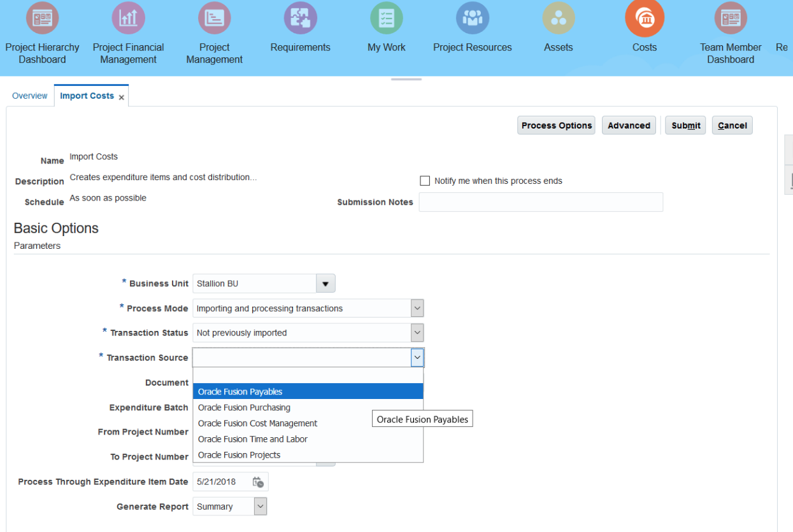
Task: Click the 'As soon as possible' schedule text
Action: point(108,198)
